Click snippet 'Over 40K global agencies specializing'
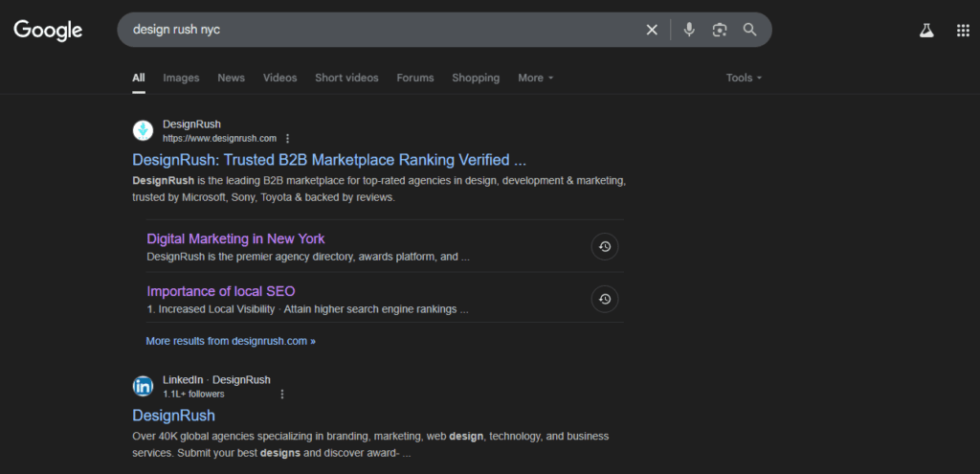Image resolution: width=980 pixels, height=474 pixels. pos(370,444)
